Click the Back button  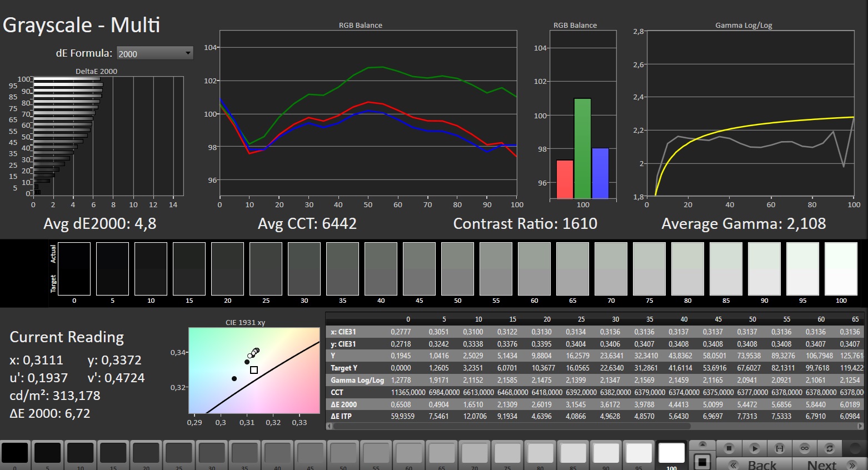pyautogui.click(x=754, y=464)
